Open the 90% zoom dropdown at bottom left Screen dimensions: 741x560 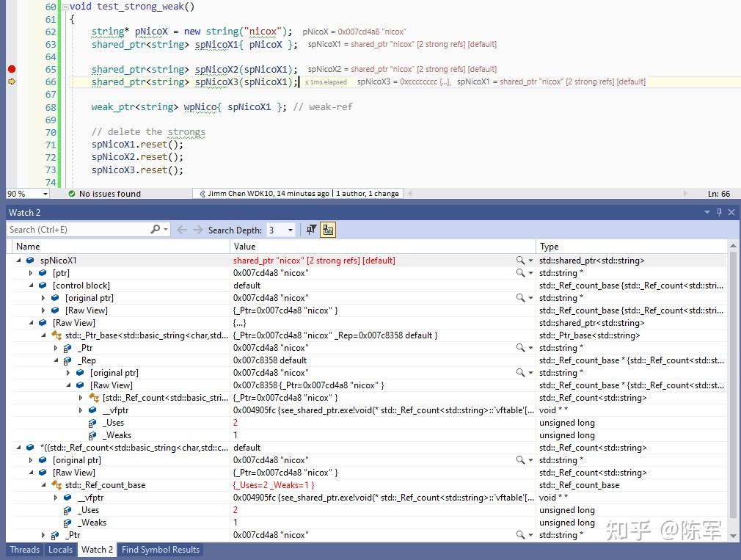(44, 194)
